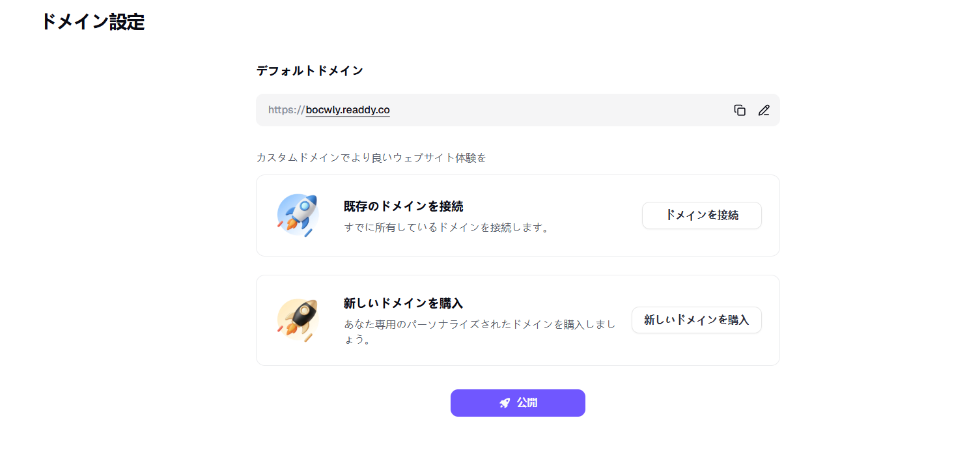Click empty area of default domain field
The image size is (980, 459).
(x=553, y=110)
